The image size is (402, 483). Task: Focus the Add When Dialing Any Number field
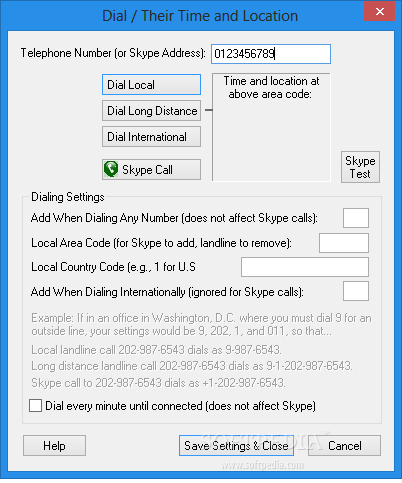tap(356, 218)
